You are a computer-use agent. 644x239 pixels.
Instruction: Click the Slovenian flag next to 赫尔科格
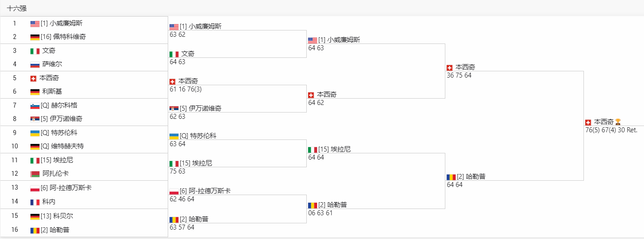tap(35, 106)
